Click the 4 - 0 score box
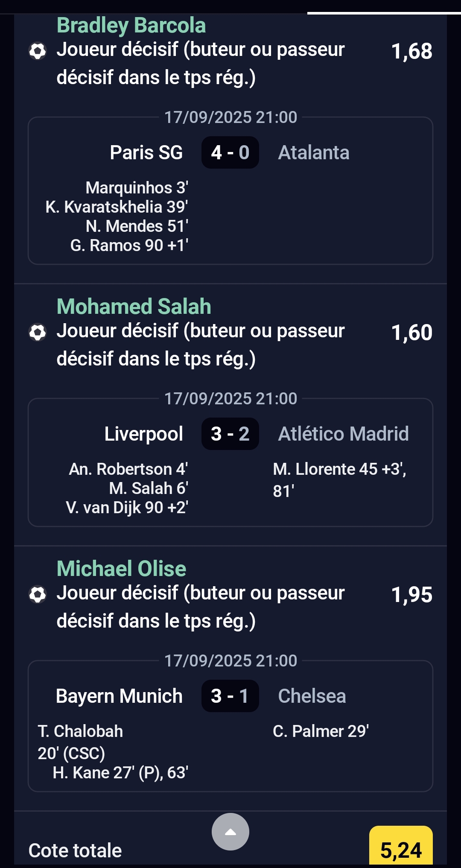 (230, 152)
